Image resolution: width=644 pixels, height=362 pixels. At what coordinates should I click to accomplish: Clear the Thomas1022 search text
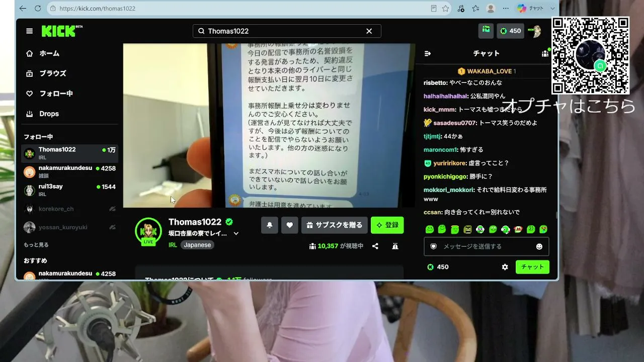(x=369, y=31)
